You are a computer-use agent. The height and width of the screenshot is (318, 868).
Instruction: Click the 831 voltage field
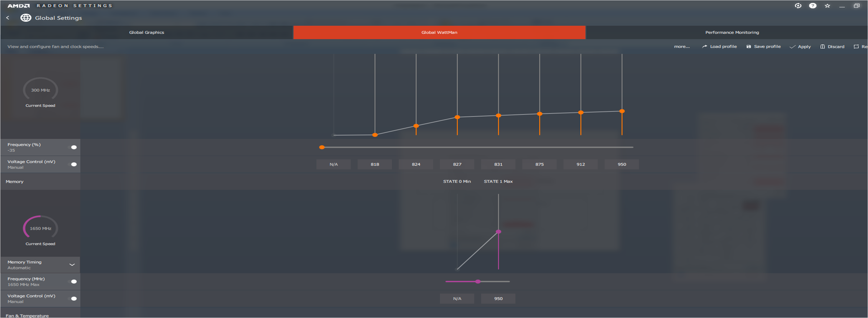498,165
